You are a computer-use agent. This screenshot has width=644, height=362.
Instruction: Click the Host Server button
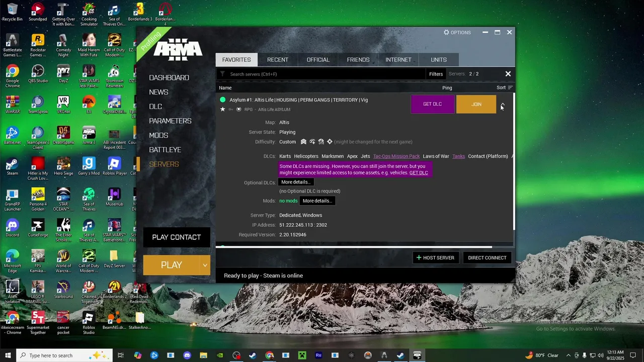coord(435,258)
